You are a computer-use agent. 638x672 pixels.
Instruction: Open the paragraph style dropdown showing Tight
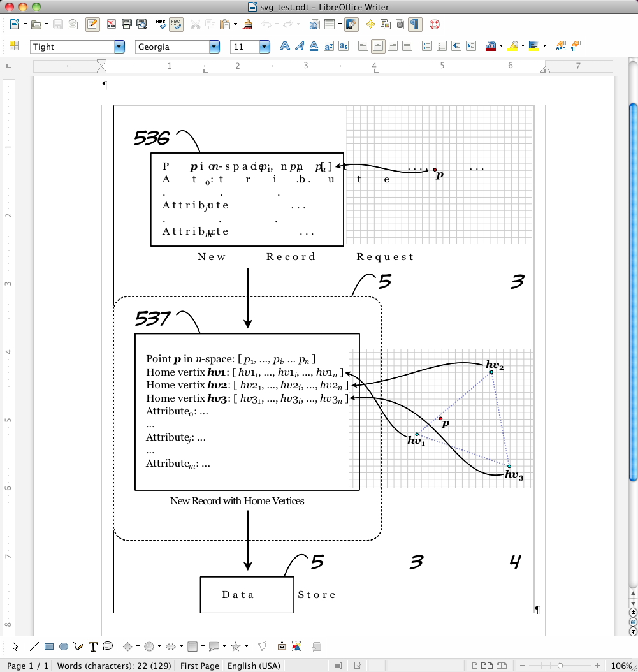point(119,47)
